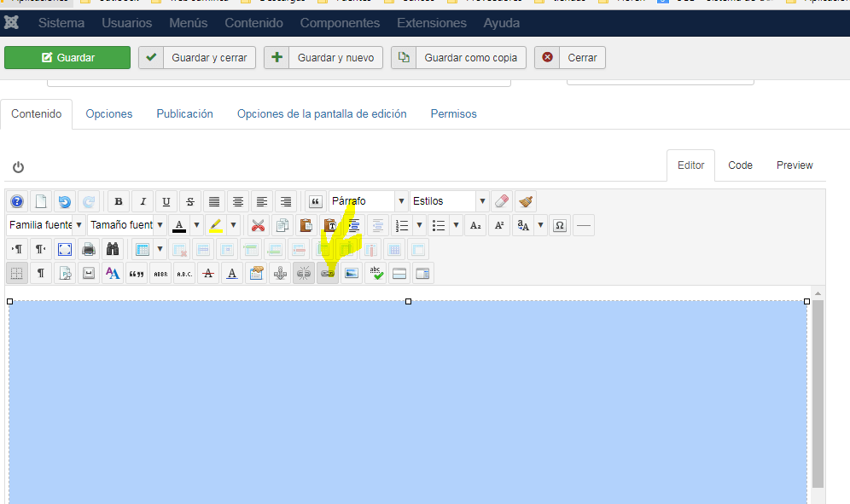The width and height of the screenshot is (850, 504).
Task: Insert a special character (omega icon)
Action: (x=560, y=225)
